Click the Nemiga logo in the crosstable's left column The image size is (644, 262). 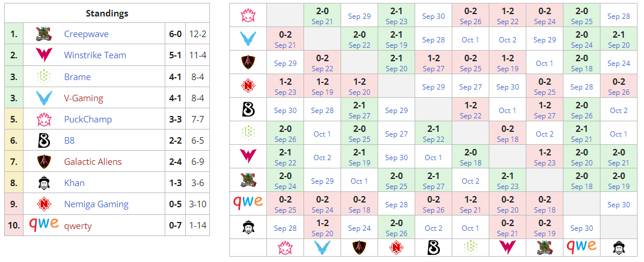(248, 87)
